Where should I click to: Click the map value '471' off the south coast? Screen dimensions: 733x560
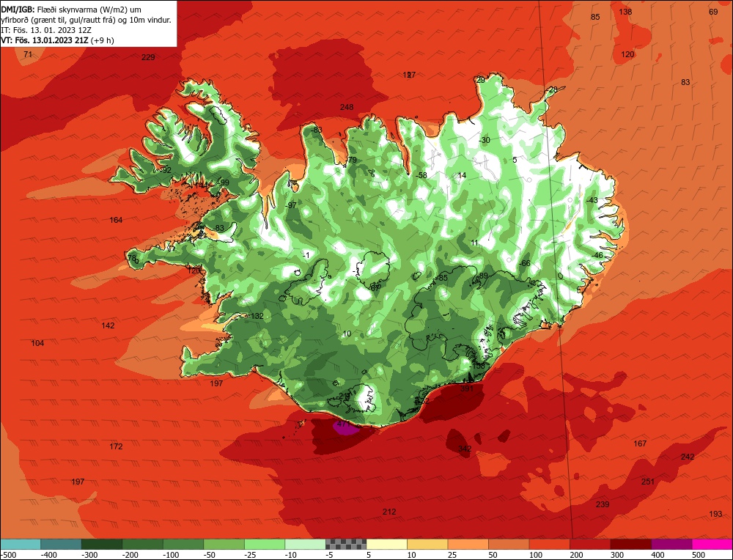(x=343, y=424)
